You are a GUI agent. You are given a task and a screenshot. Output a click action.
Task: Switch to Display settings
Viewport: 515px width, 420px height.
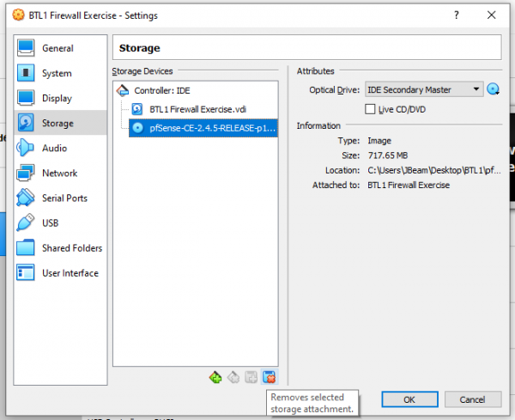pyautogui.click(x=60, y=98)
